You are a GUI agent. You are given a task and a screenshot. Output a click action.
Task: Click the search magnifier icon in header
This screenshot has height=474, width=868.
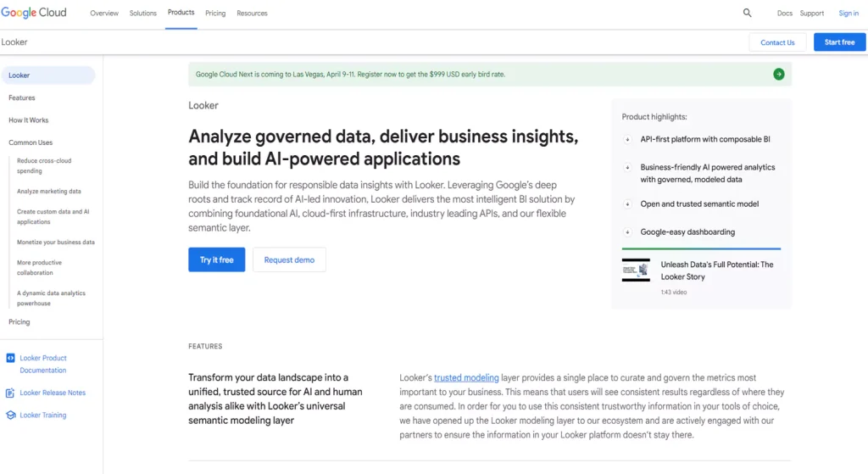tap(747, 13)
